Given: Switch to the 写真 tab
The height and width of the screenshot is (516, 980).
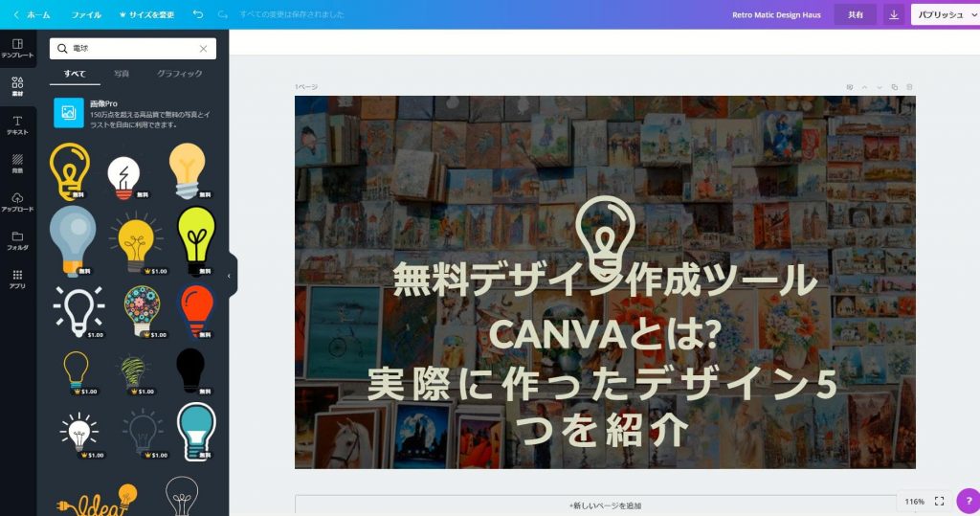Looking at the screenshot, I should point(122,74).
